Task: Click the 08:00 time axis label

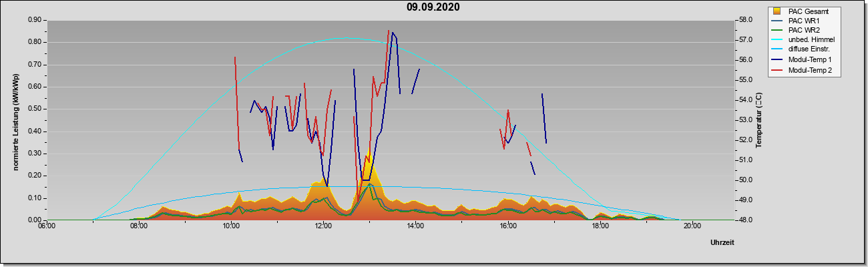Action: 139,226
